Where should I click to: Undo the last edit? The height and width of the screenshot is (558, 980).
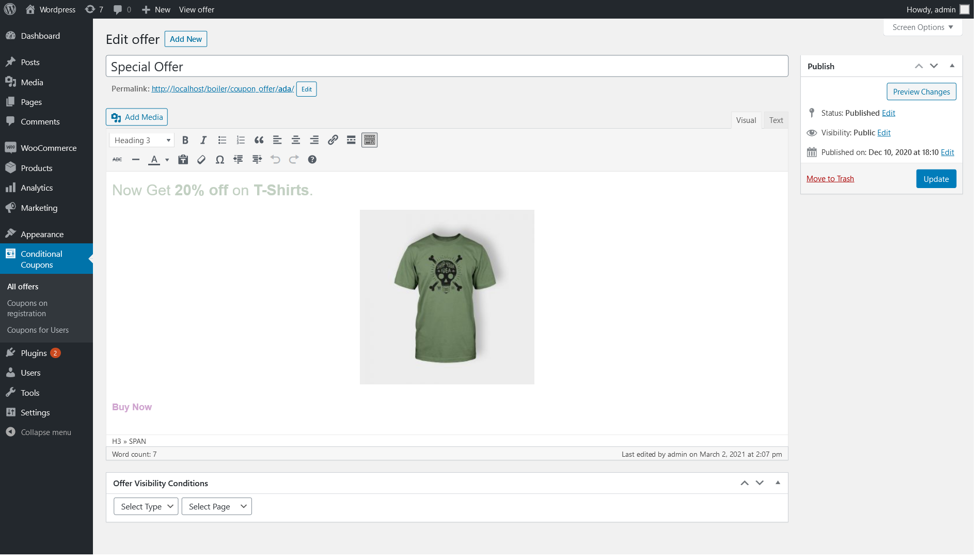(x=275, y=160)
